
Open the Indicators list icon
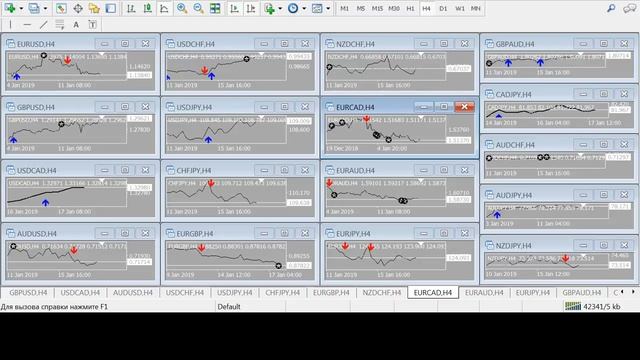pyautogui.click(x=269, y=8)
